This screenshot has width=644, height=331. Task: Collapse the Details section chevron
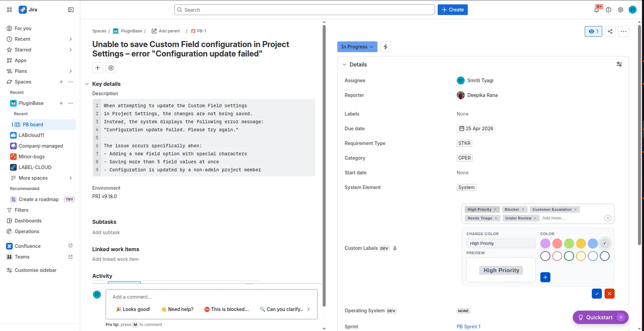tap(345, 65)
